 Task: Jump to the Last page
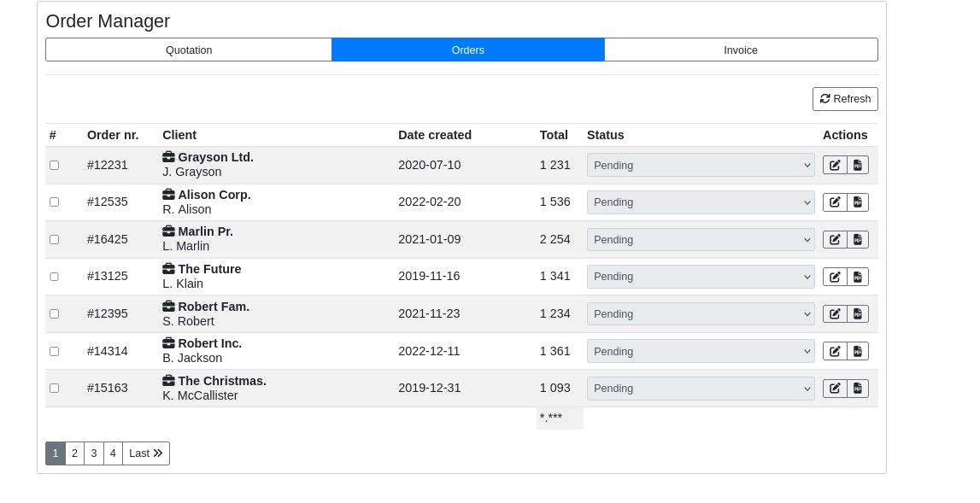[146, 453]
